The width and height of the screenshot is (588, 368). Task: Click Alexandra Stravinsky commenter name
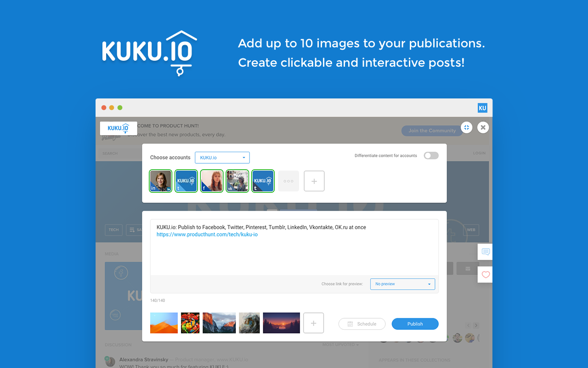(144, 359)
